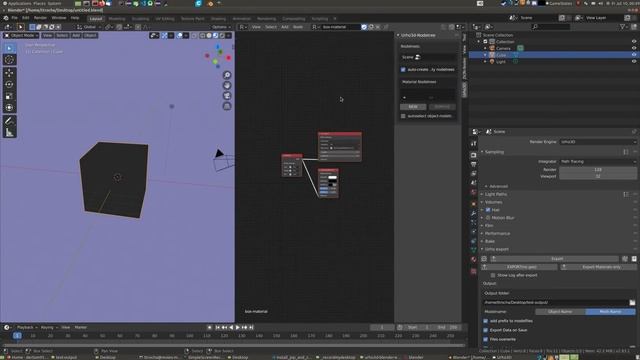Screen dimensions: 640x360
Task: Click folder browse icon for output folder
Action: coord(632,302)
